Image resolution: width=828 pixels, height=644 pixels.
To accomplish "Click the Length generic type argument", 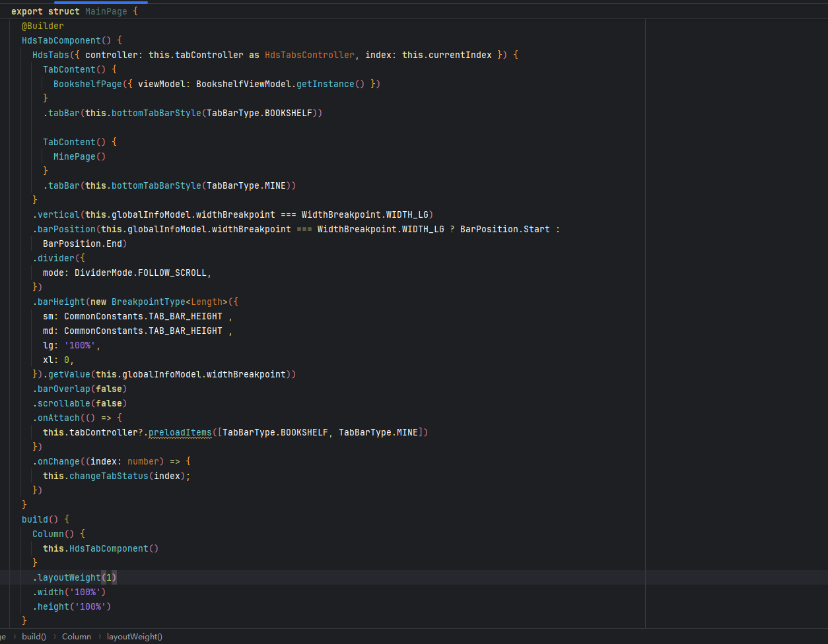I will (207, 302).
